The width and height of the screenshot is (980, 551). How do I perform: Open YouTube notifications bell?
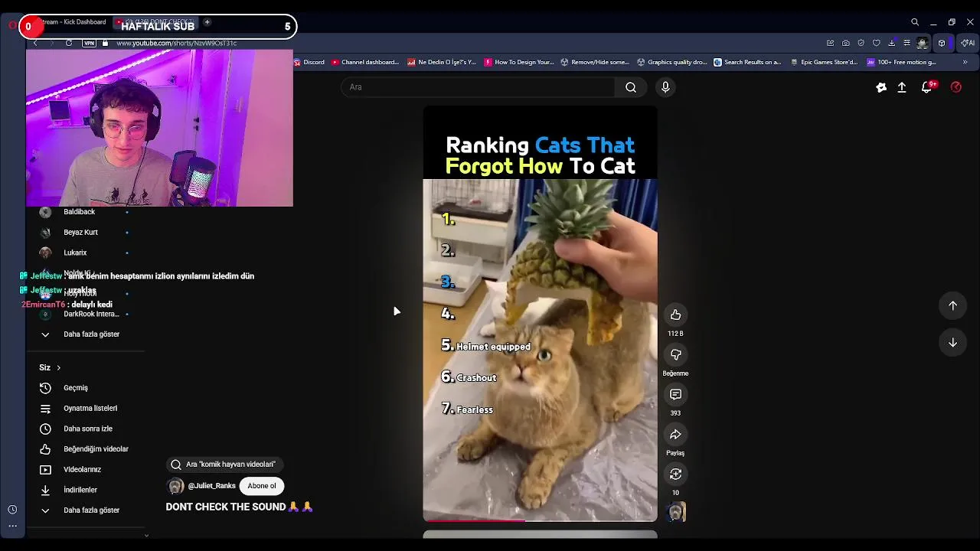[x=926, y=87]
